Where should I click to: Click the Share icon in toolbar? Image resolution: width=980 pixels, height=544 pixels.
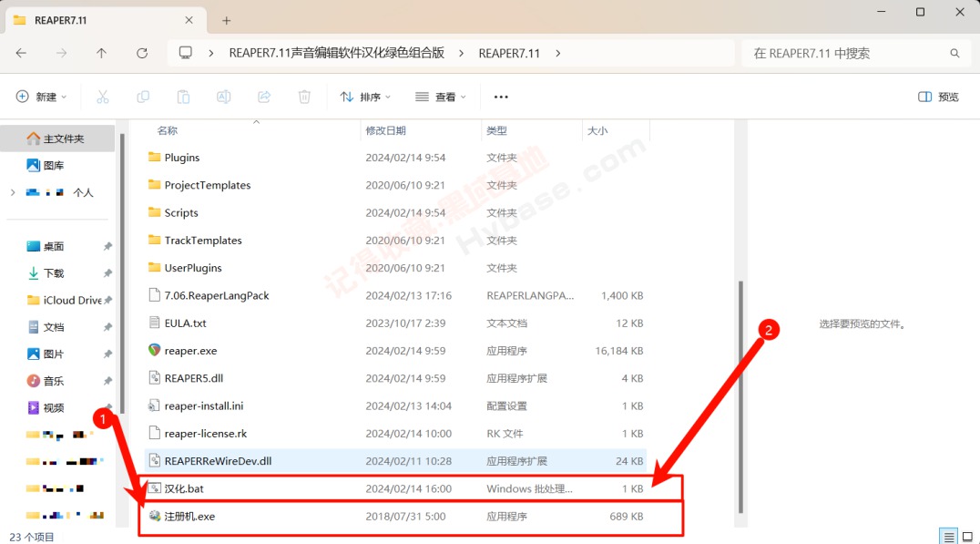click(264, 97)
